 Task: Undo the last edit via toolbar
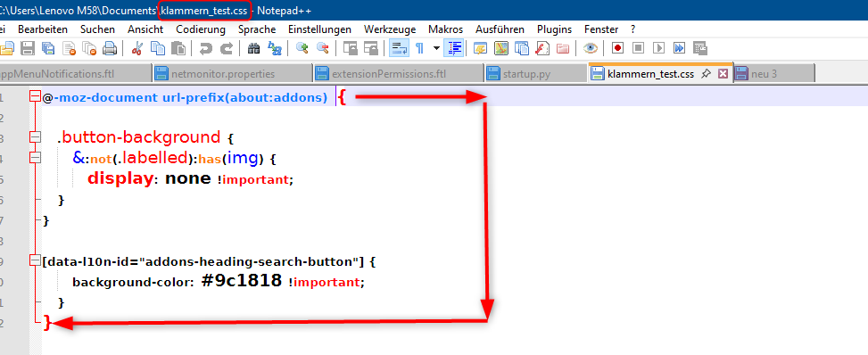(205, 49)
